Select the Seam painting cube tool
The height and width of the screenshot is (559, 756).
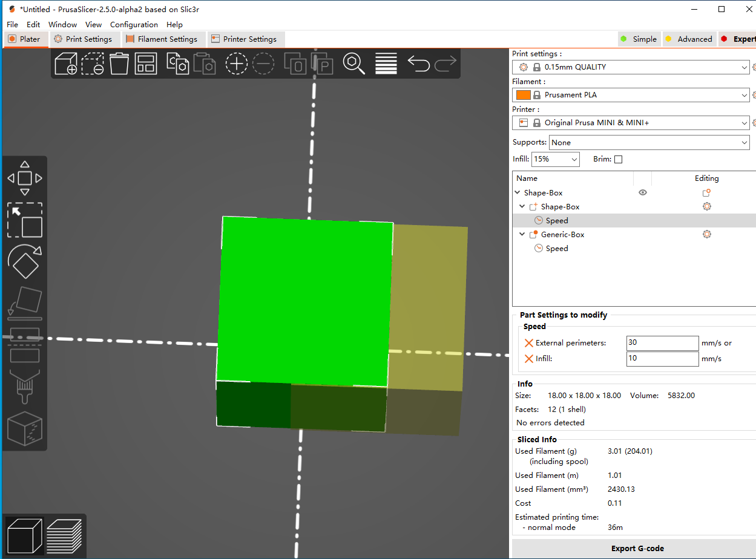click(25, 428)
